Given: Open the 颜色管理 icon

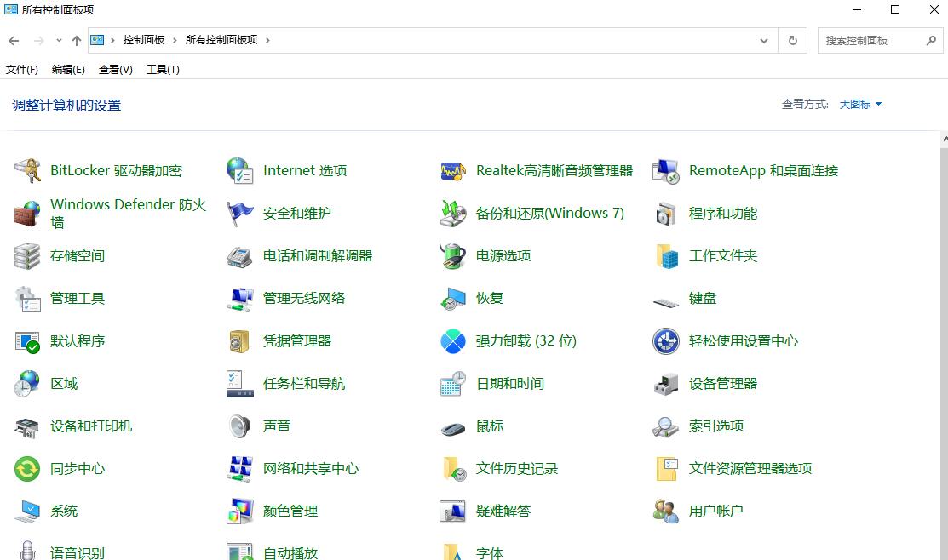Looking at the screenshot, I should tap(240, 511).
